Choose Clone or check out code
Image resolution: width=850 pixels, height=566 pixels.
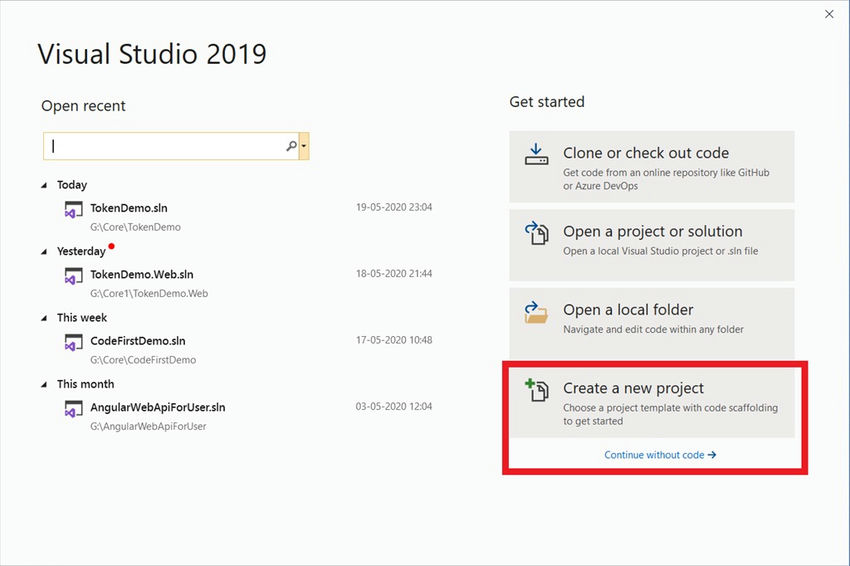652,166
